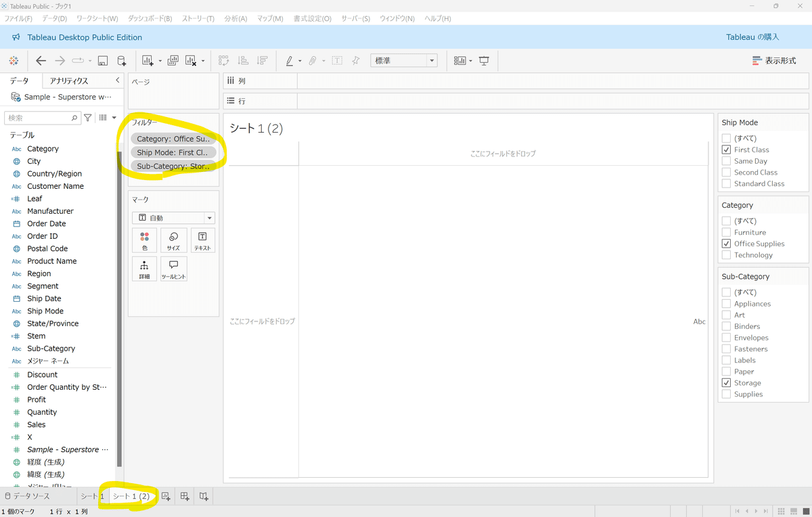Screen dimensions: 812x517
Task: Uncheck First Class in Ship Mode
Action: (726, 150)
